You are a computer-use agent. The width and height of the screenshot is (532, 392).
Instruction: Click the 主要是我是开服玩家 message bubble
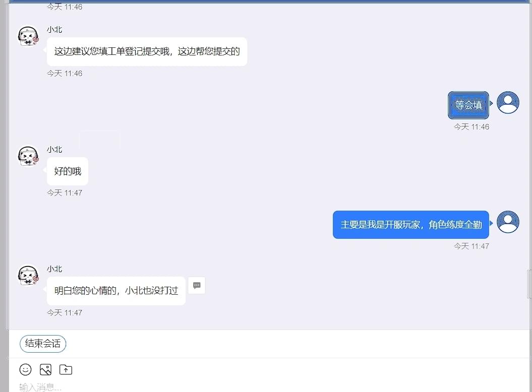pyautogui.click(x=411, y=225)
